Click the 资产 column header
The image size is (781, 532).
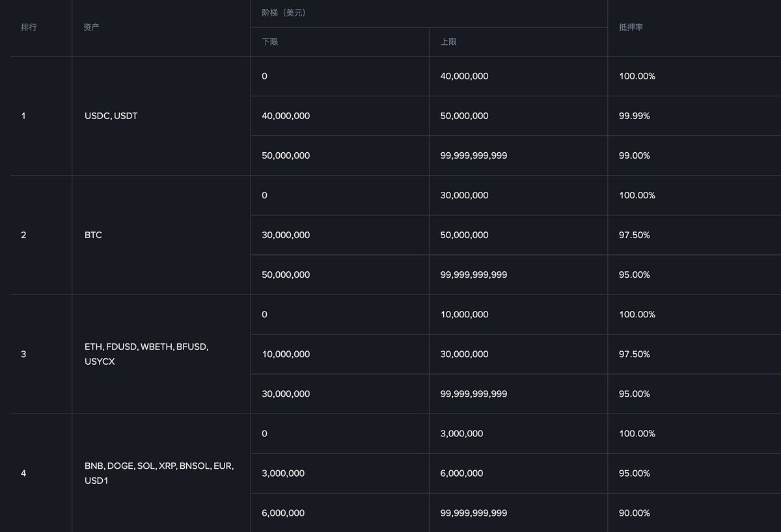[x=92, y=27]
